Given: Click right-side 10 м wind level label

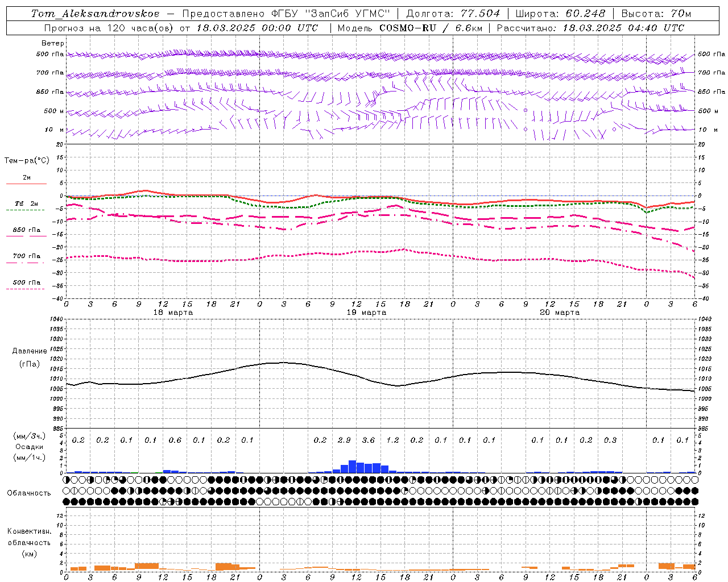Looking at the screenshot, I should [x=707, y=130].
